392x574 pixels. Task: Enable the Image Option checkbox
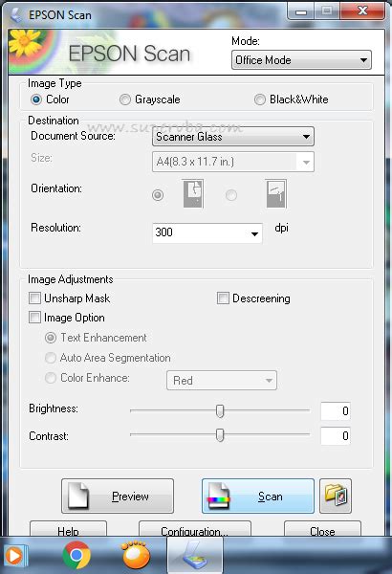[x=34, y=317]
